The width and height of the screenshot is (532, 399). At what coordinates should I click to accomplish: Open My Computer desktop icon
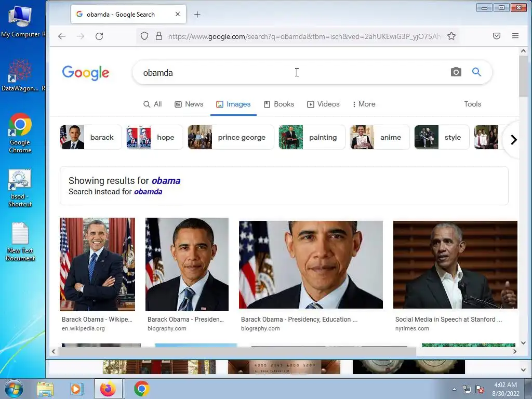(20, 21)
